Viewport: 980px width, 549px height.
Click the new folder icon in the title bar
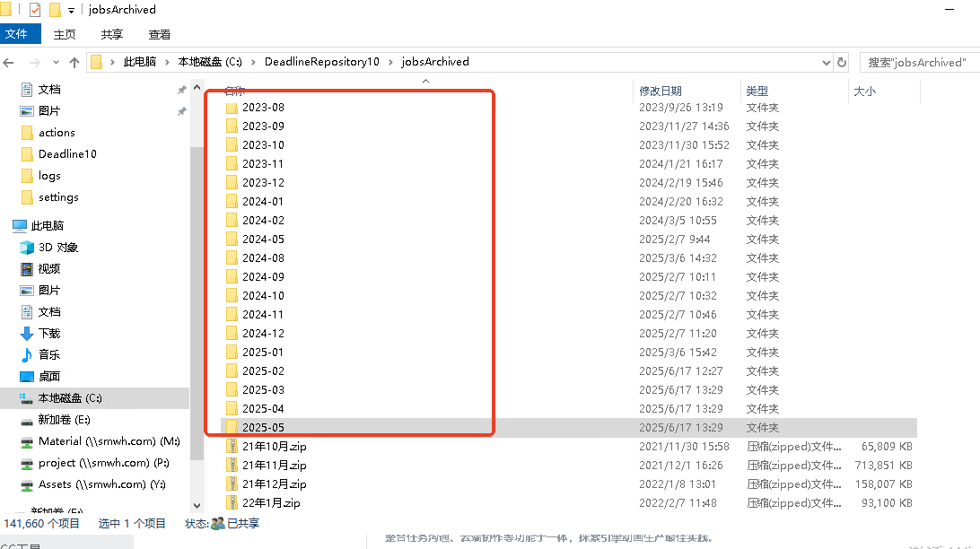55,9
